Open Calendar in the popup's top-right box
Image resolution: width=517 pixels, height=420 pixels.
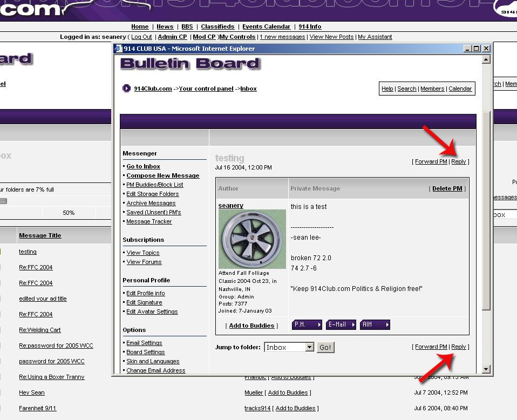[x=460, y=89]
